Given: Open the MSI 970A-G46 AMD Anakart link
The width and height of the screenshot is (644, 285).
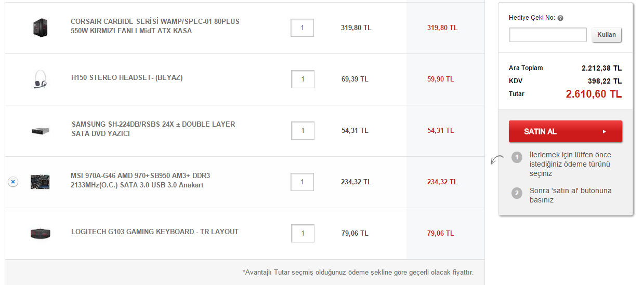Looking at the screenshot, I should (x=140, y=180).
